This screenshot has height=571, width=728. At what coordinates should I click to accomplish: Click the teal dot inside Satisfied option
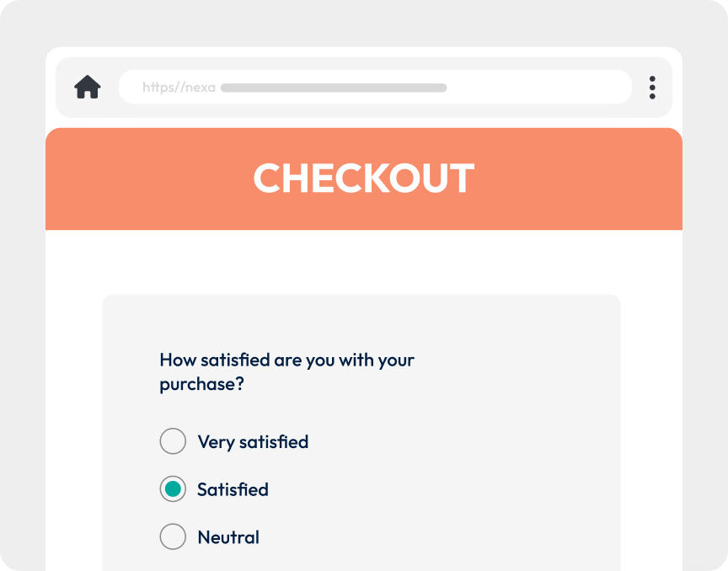pyautogui.click(x=173, y=489)
